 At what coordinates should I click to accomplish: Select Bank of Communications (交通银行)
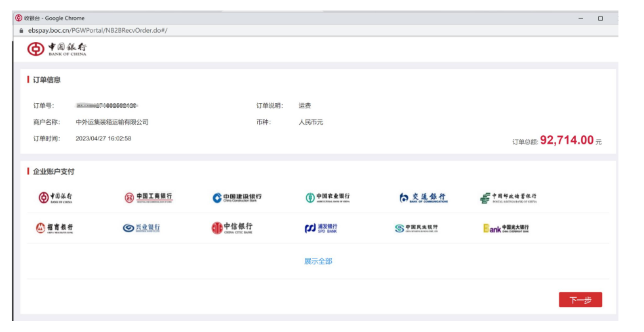pos(424,197)
